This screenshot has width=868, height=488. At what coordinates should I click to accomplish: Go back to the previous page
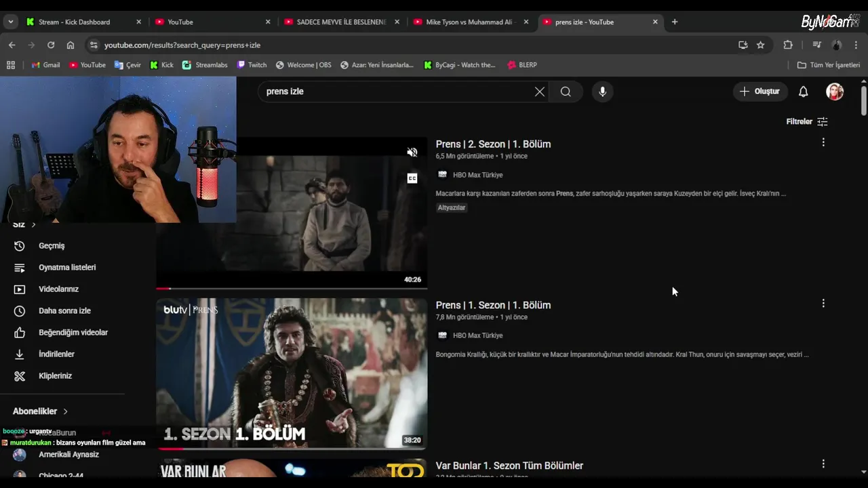point(12,45)
